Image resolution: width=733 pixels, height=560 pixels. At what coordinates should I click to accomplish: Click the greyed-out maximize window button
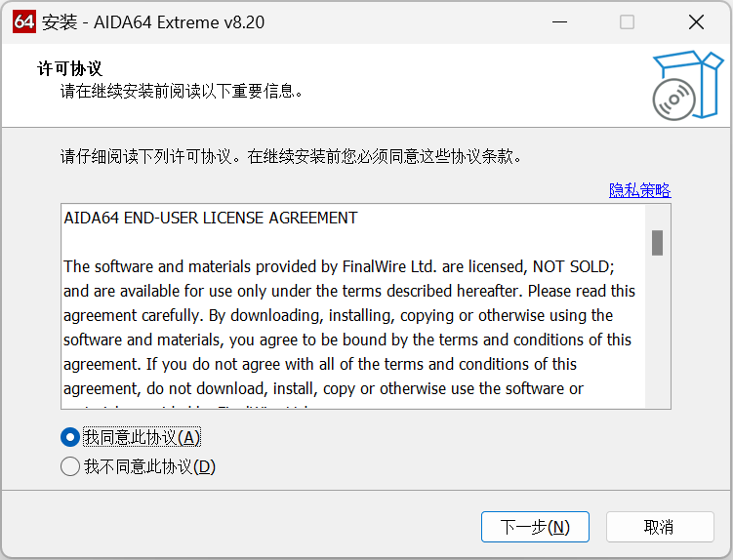pos(627,21)
